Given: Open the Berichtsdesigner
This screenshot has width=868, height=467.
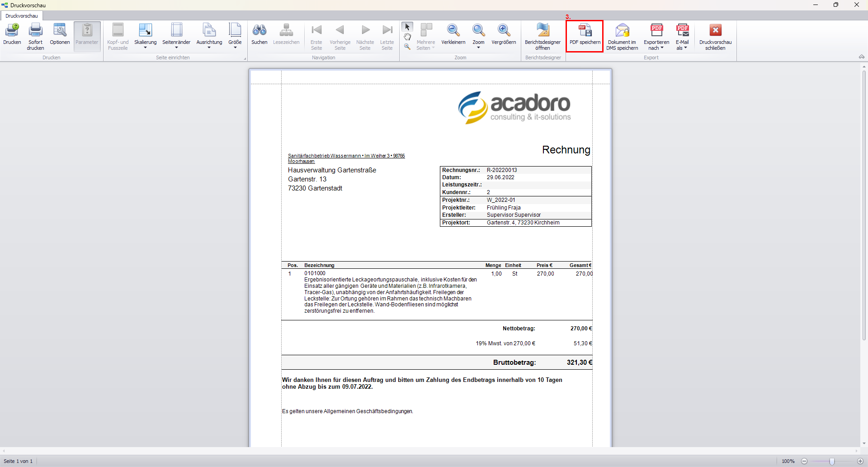Looking at the screenshot, I should click(x=542, y=31).
